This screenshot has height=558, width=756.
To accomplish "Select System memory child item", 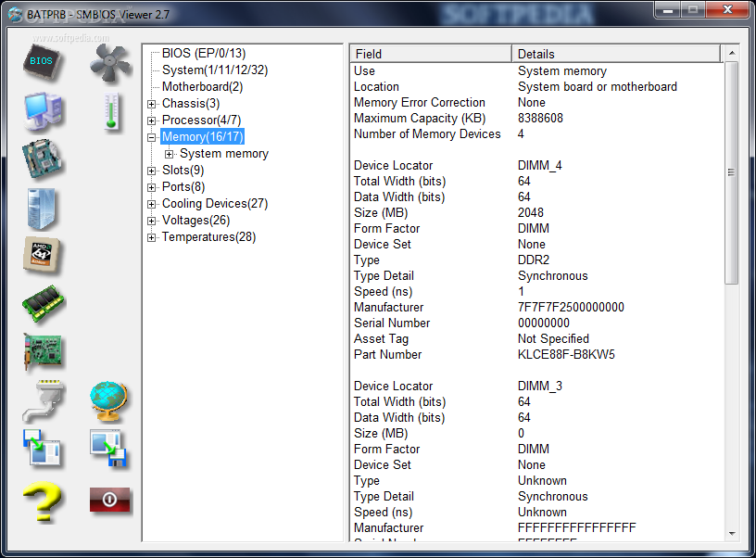I will [x=223, y=154].
